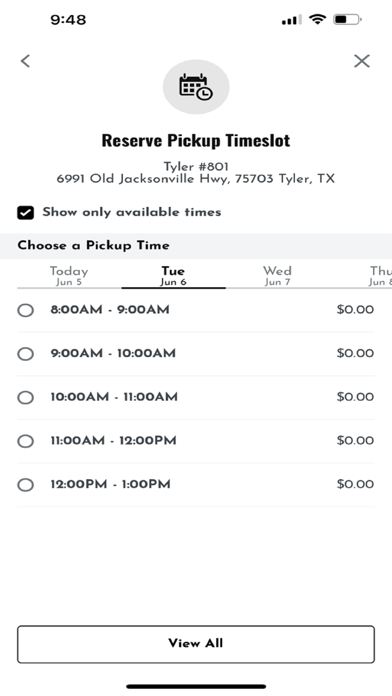Tap the View All button
The image size is (392, 696).
point(196,644)
